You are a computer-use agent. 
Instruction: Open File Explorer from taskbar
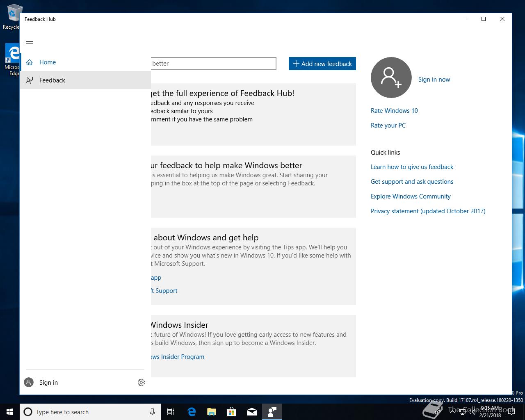pos(211,412)
